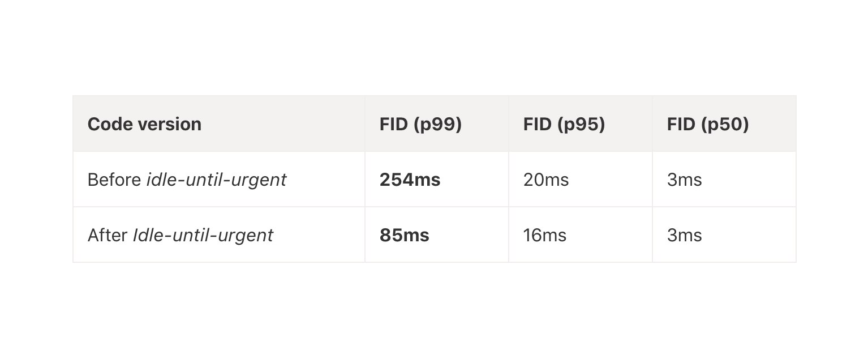Click the 16ms value cell
868x358 pixels.
coord(545,235)
